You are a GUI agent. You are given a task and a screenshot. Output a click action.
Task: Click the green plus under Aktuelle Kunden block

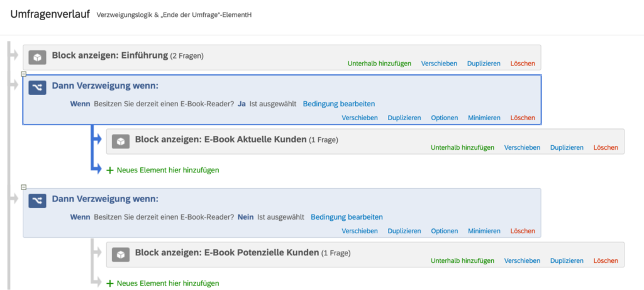pos(110,170)
